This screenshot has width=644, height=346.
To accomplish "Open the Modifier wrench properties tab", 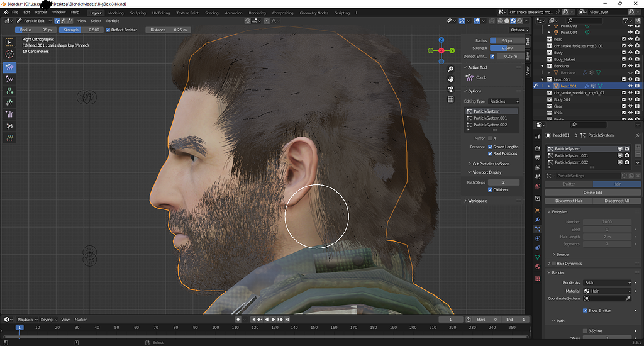I will 538,220.
